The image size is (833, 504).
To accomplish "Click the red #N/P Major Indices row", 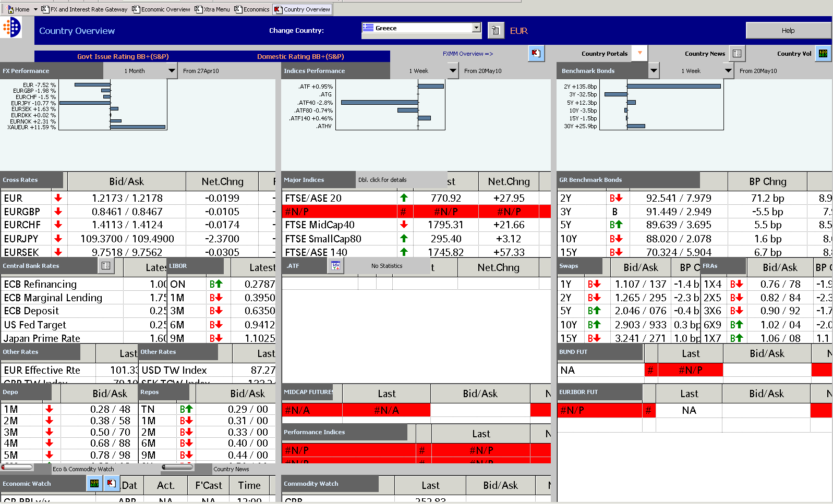I will click(416, 212).
